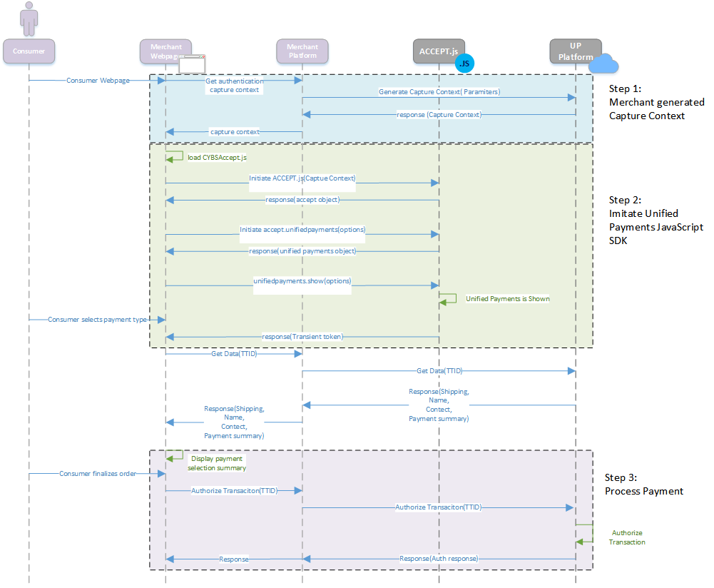This screenshot has width=714, height=588.
Task: Click the 'capture context' return label
Action: (235, 131)
